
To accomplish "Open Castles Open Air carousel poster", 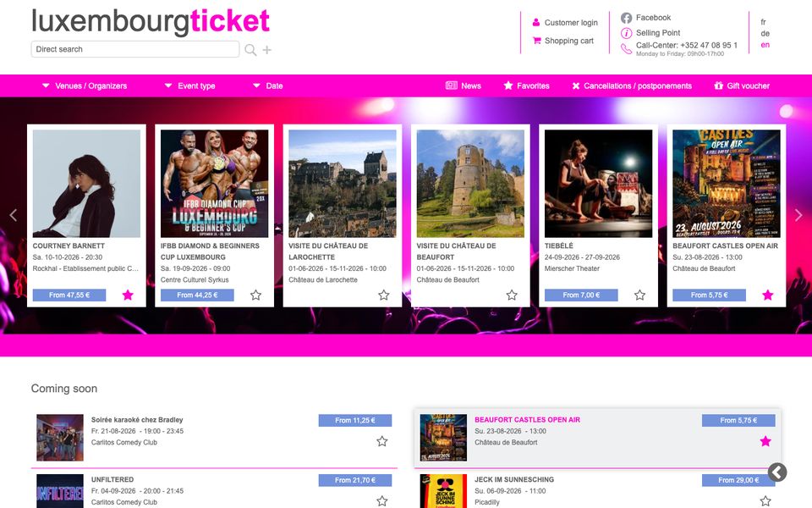I will [x=726, y=184].
